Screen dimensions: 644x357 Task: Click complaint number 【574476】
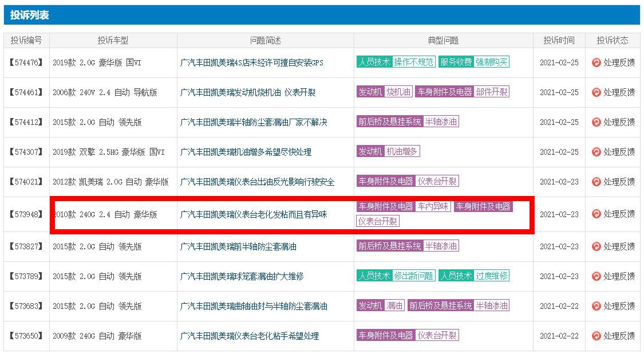click(26, 62)
